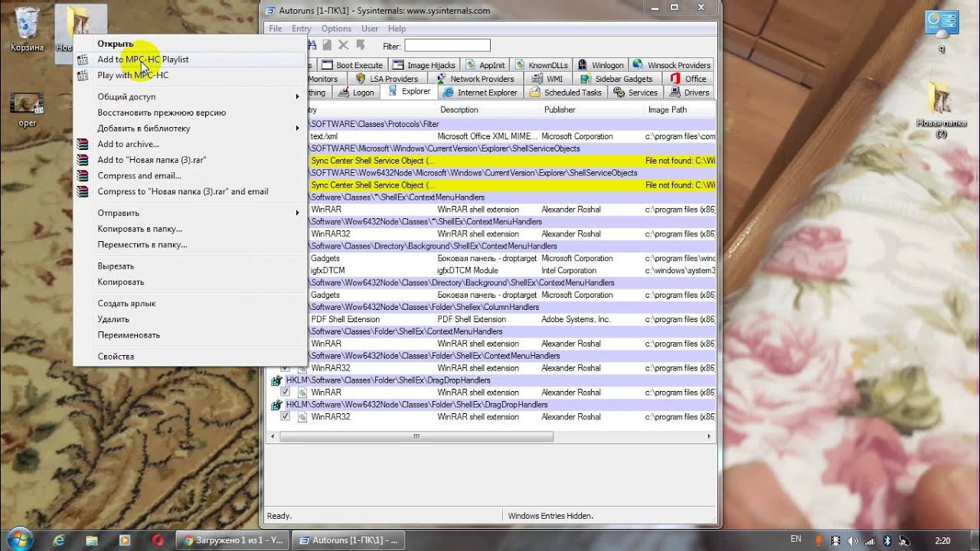Choose Восстановить прежнюю версию in context menu
This screenshot has height=551, width=980.
[190, 112]
